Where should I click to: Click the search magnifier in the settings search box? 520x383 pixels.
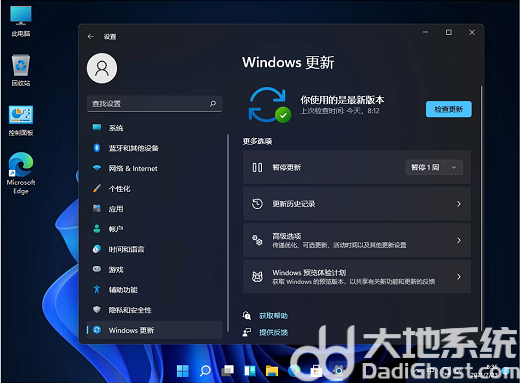(213, 104)
